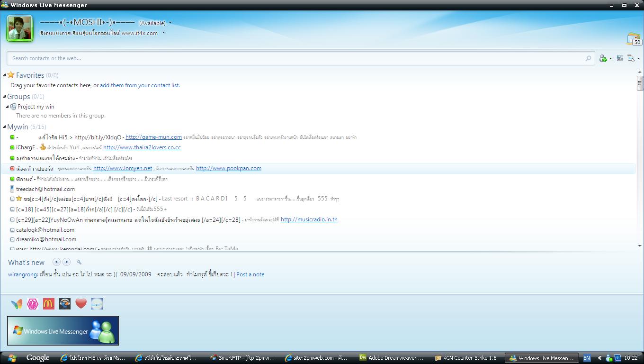The height and width of the screenshot is (364, 644).
Task: Open mail inbox icon showing 50
Action: (x=634, y=39)
